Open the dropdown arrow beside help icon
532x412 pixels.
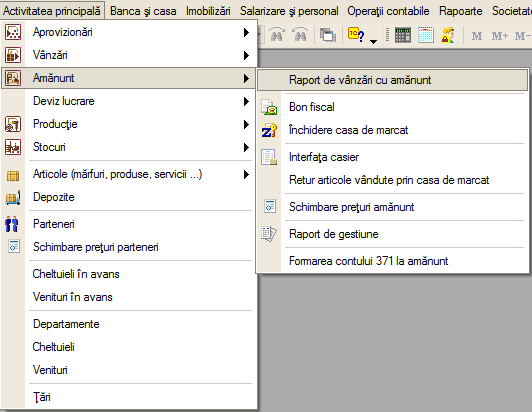pos(373,42)
